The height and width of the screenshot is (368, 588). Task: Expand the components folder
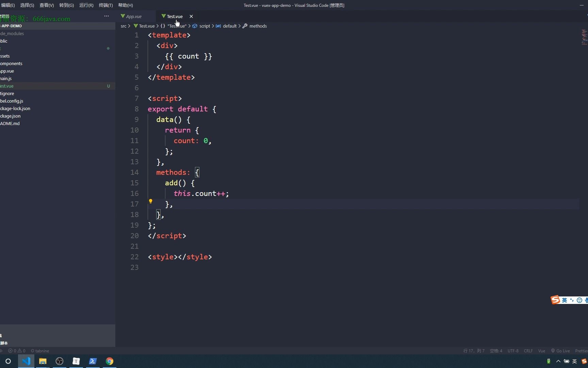click(x=58, y=63)
